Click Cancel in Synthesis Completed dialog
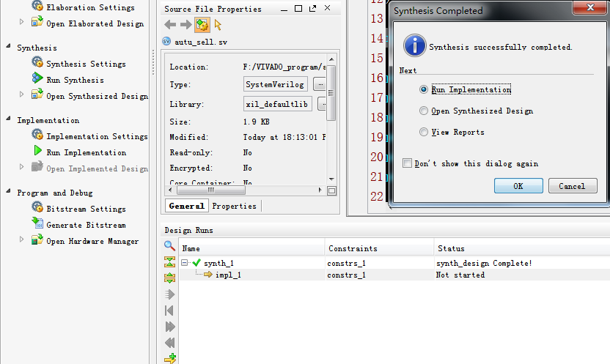Viewport: 610px width, 364px height. click(573, 186)
